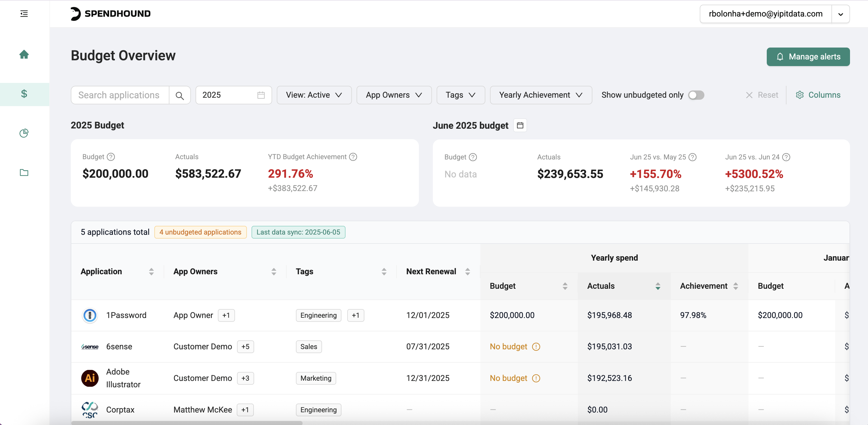Sort by Tags column arrows

pos(384,272)
